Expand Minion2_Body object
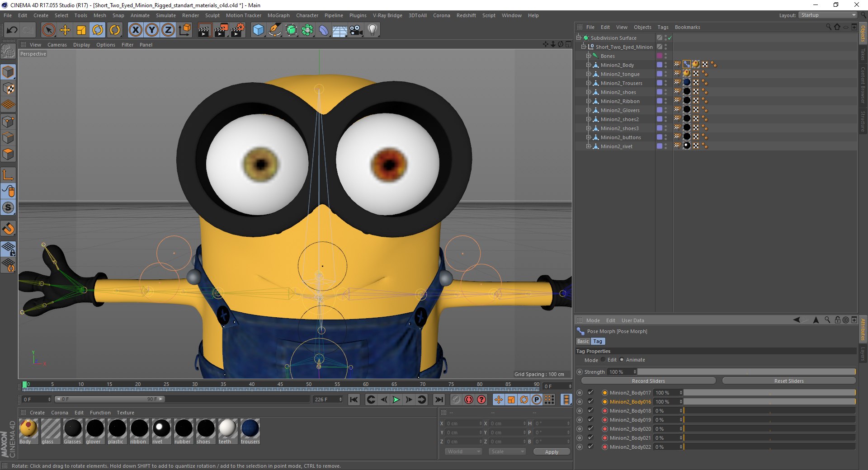The image size is (868, 470). pos(589,65)
